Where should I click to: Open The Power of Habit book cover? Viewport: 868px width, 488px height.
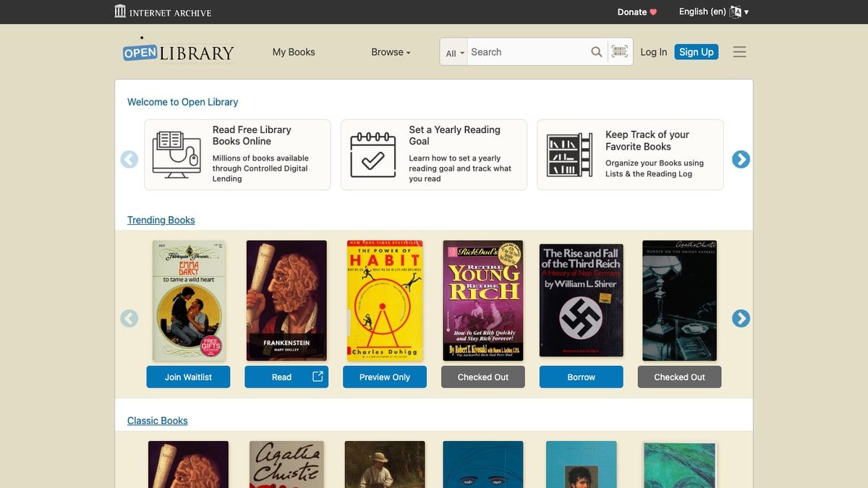click(x=385, y=301)
